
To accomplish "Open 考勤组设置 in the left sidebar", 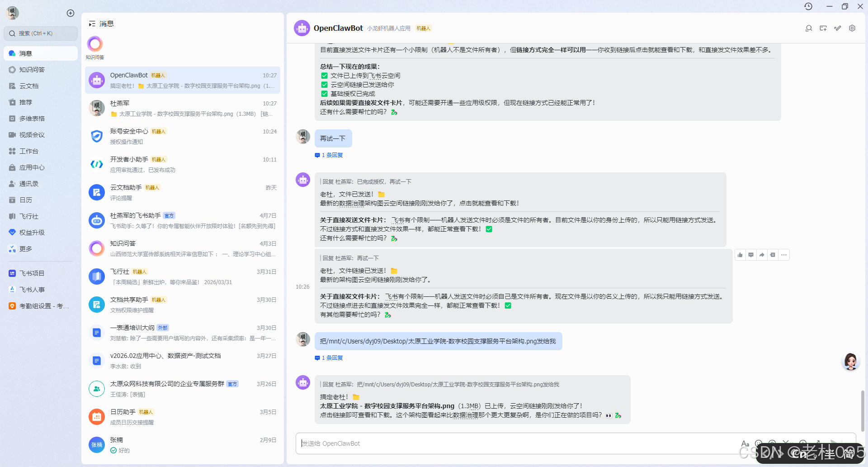I will tap(41, 306).
